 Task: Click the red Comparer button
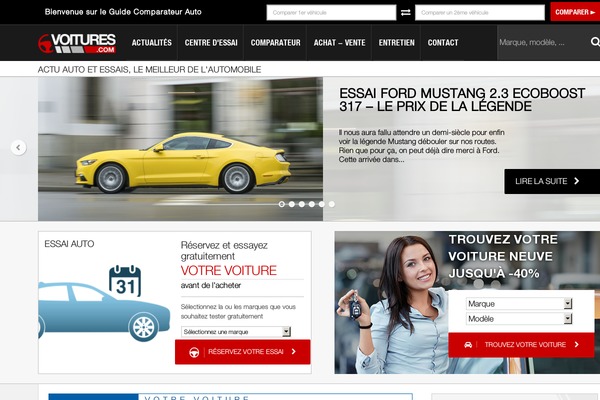point(575,12)
